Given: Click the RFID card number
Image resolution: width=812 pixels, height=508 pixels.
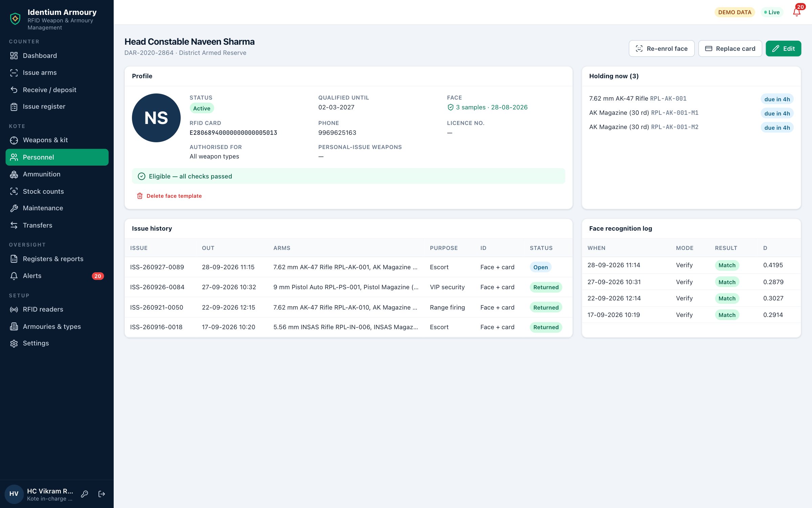Looking at the screenshot, I should [233, 132].
